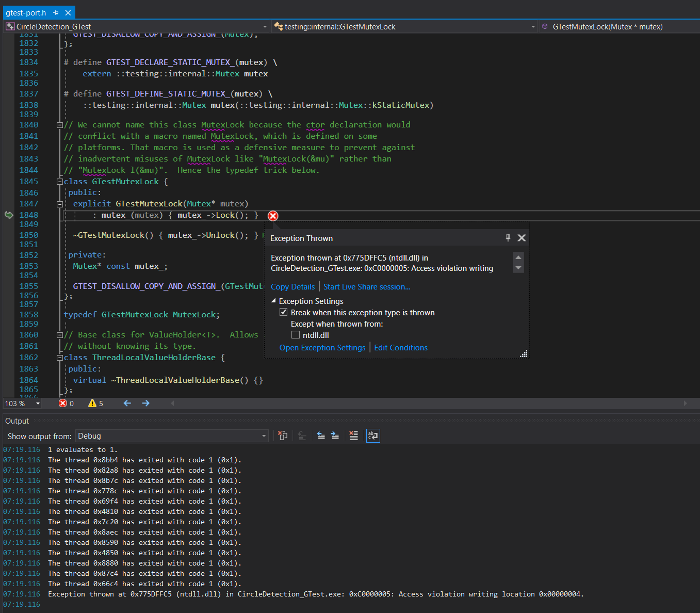Navigate backward with the left arrow
This screenshot has height=613, width=700.
click(127, 403)
